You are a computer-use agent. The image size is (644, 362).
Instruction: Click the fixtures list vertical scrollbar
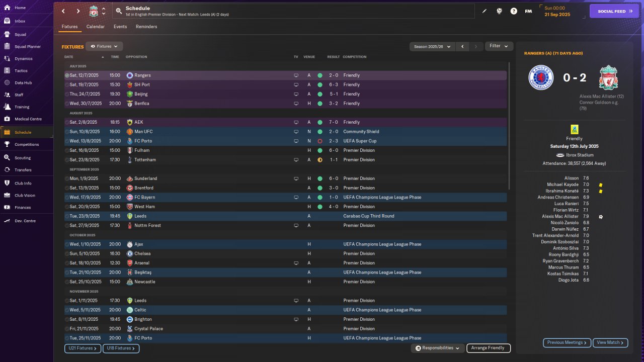[509, 126]
